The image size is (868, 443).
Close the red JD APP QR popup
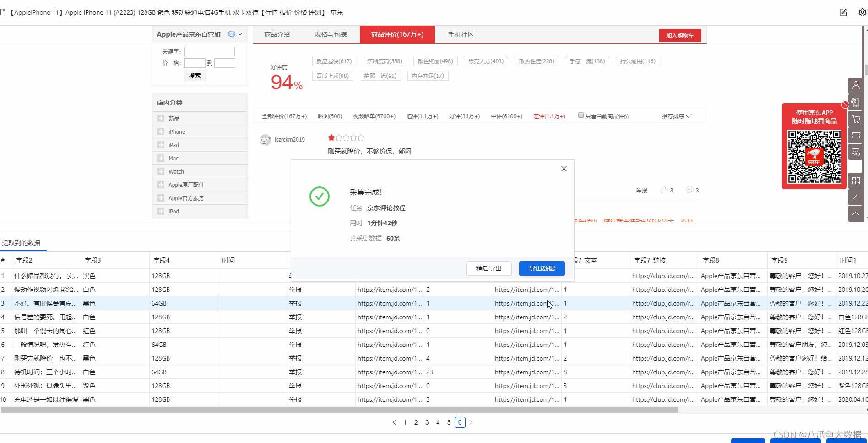(x=845, y=105)
